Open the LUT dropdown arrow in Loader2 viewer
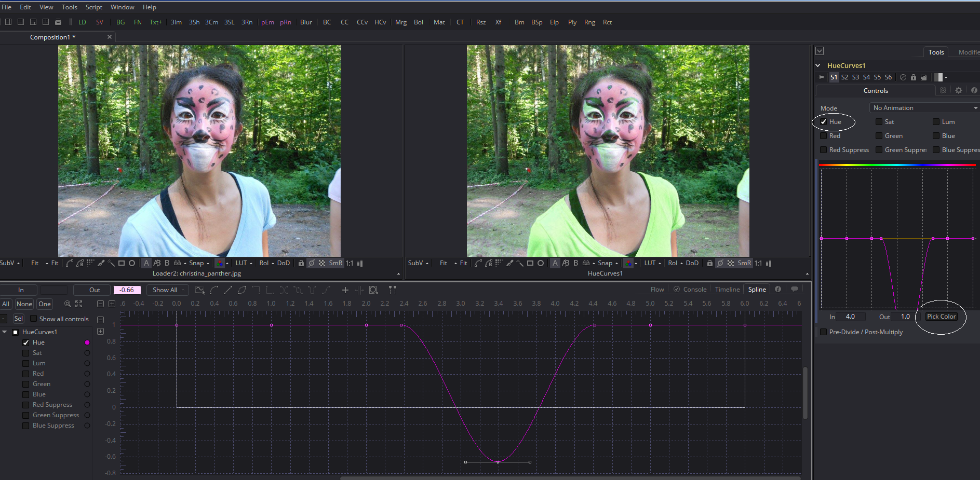 (251, 264)
